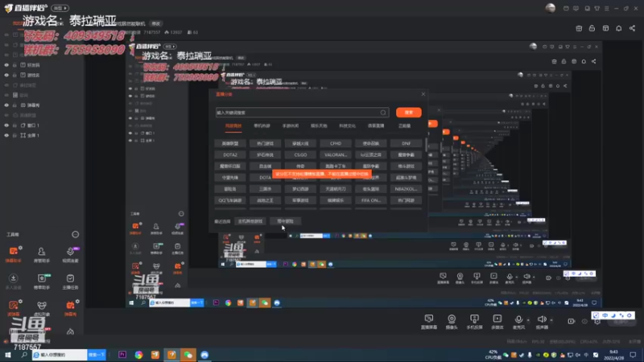Open the 主播任务 tool in the toolbox

coord(70,281)
